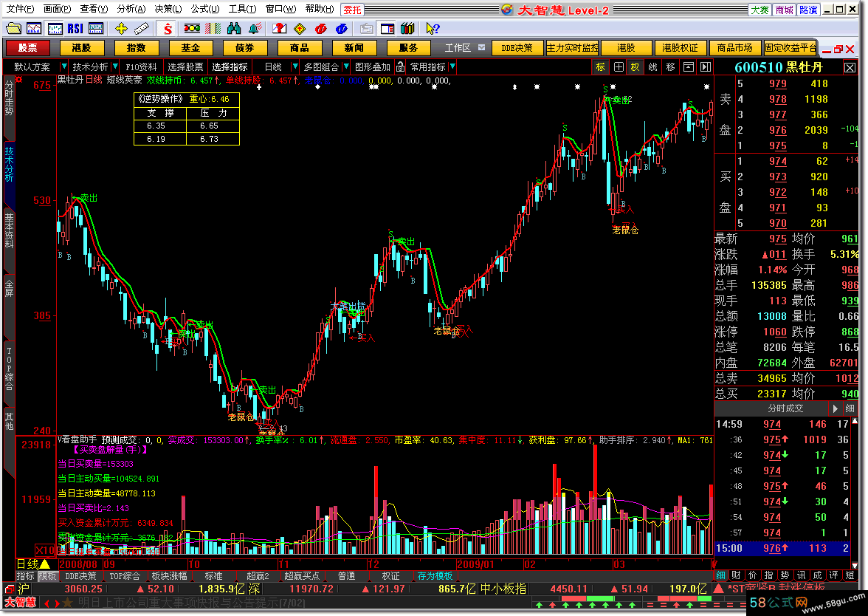Expand the 常用指标 dropdown arrow
Screen dimensions: 868x616
tap(452, 67)
